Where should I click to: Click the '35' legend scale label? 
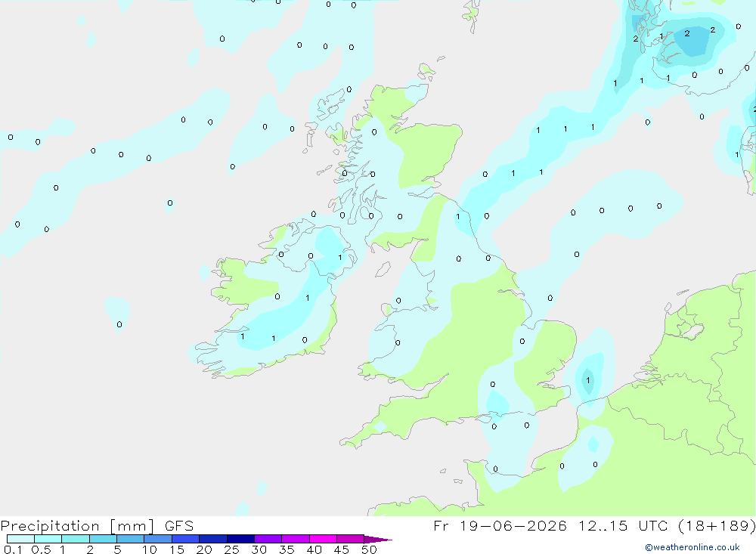coord(287,549)
